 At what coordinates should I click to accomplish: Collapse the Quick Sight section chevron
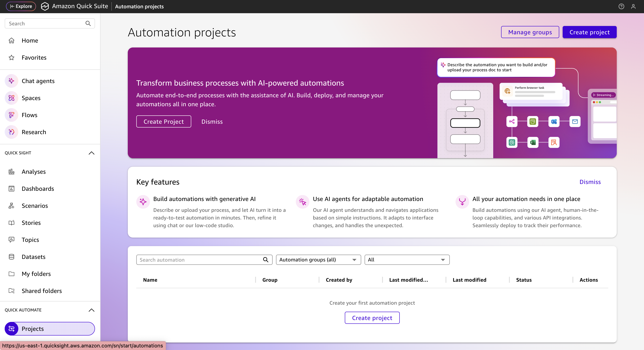[x=92, y=153]
